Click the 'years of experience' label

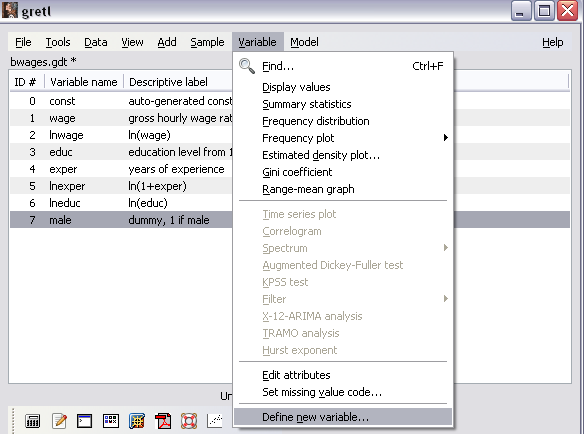pyautogui.click(x=176, y=169)
